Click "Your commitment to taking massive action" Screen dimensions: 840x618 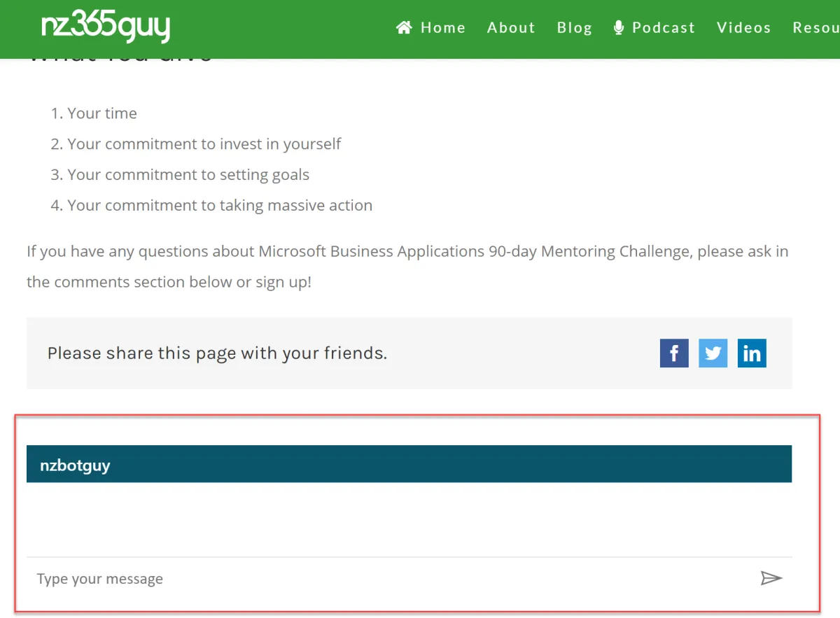[220, 206]
